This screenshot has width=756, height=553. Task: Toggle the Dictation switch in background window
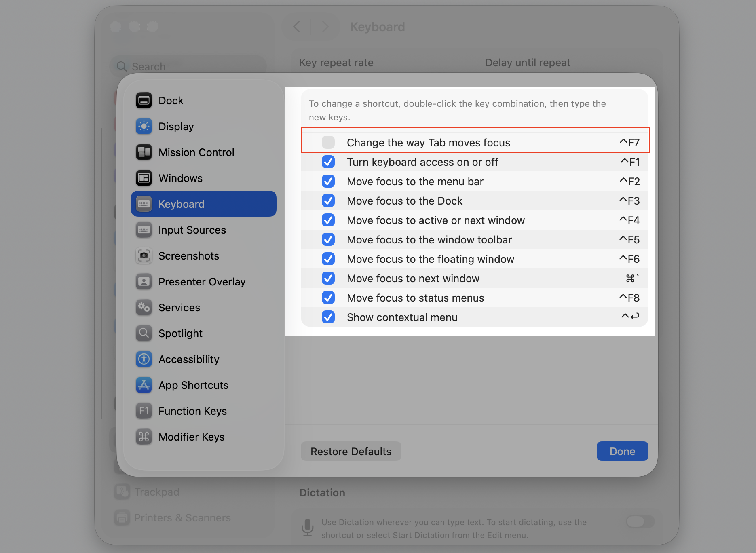[x=640, y=521]
